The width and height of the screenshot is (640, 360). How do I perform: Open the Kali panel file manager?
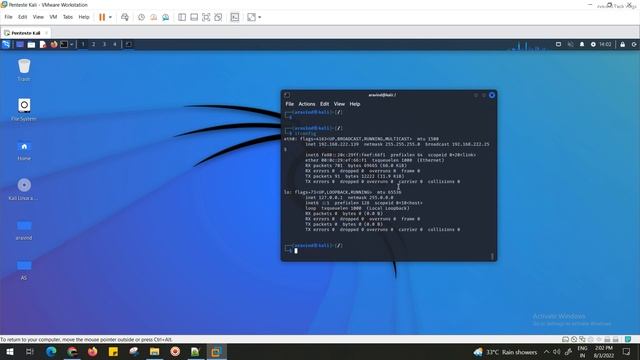pyautogui.click(x=31, y=44)
